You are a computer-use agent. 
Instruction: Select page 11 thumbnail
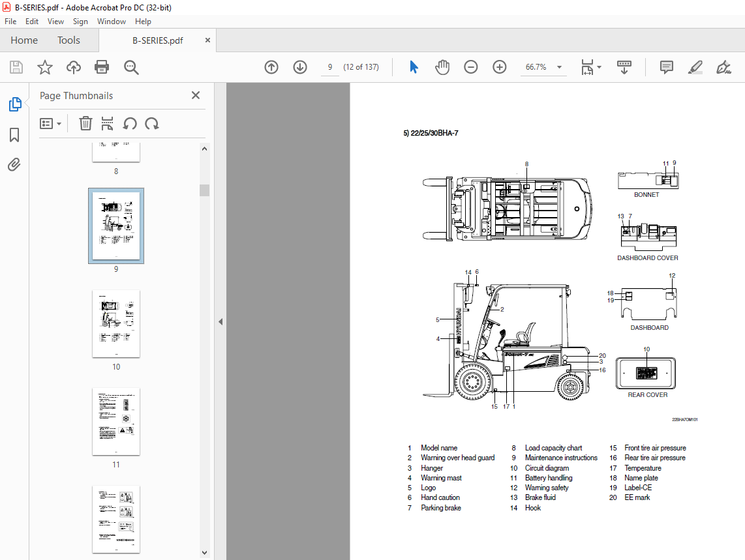point(116,421)
